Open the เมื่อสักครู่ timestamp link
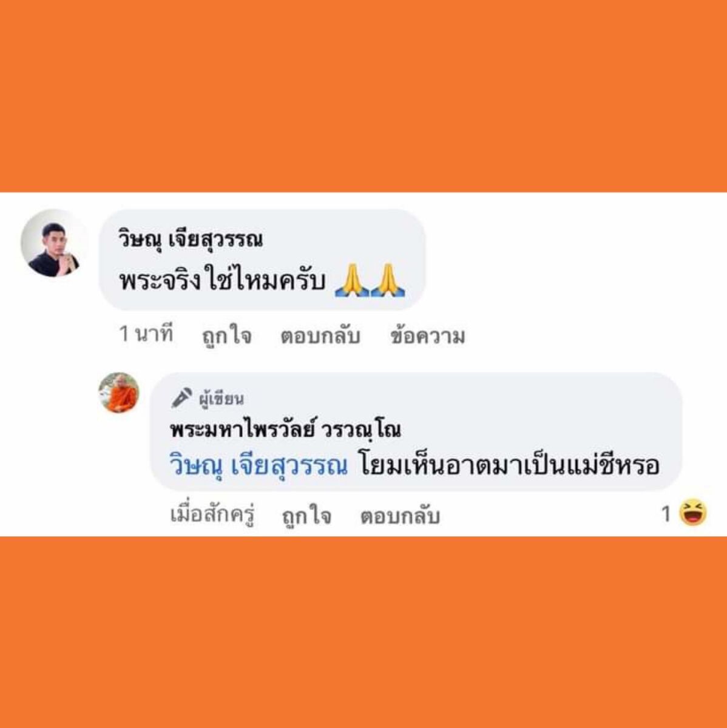 (x=212, y=515)
